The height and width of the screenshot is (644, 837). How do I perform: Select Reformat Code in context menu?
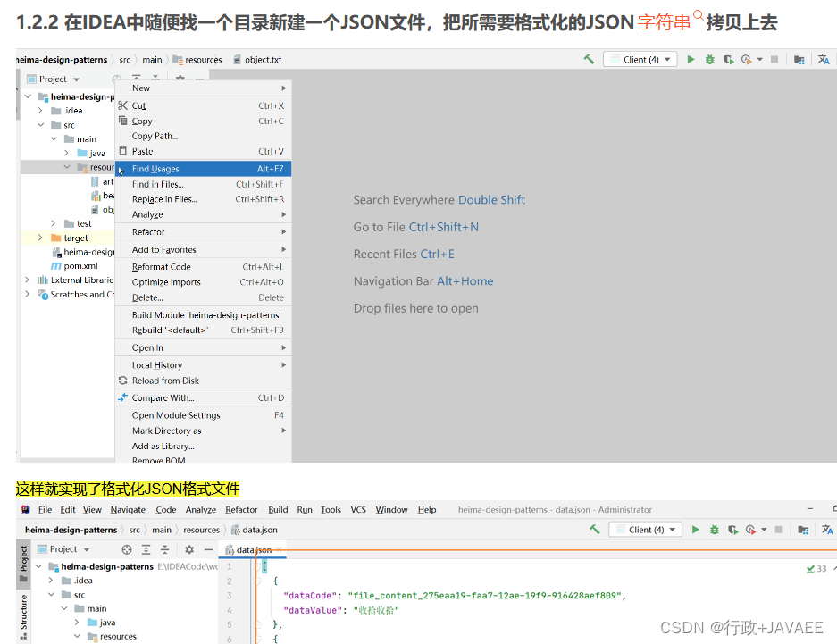pyautogui.click(x=204, y=267)
